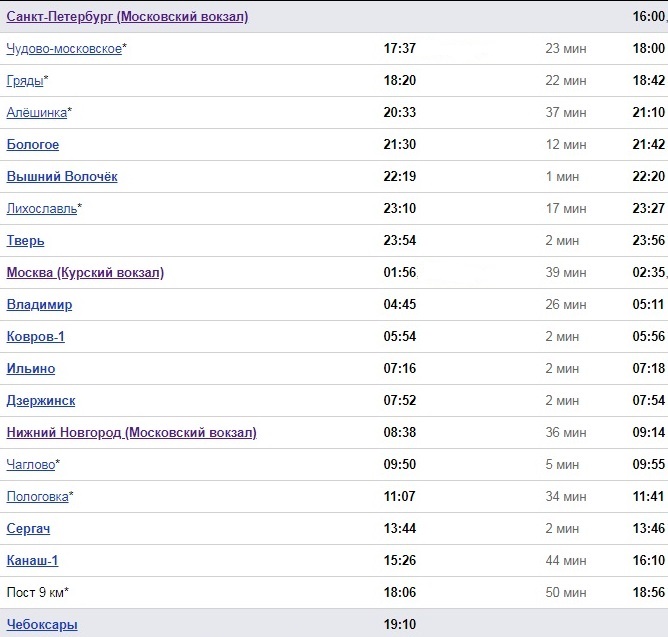Viewport: 668px width, 637px height.
Task: Click the Вышний Волочёк link
Action: click(62, 177)
